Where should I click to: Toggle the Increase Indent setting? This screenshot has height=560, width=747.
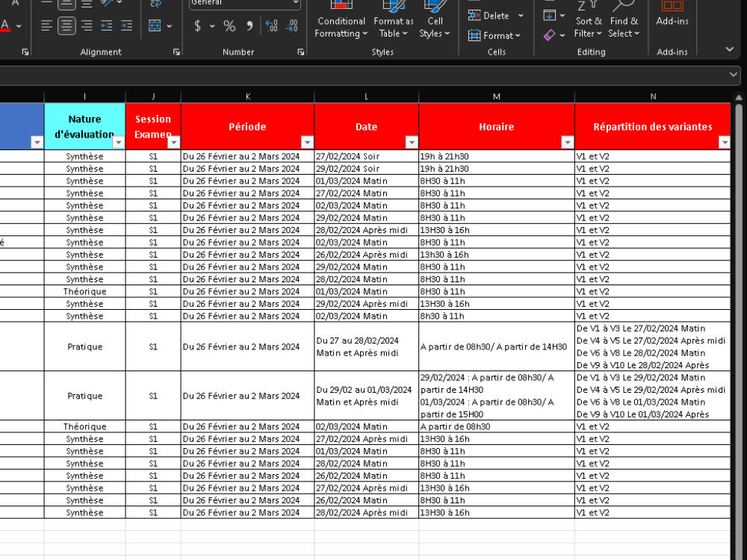(x=126, y=25)
